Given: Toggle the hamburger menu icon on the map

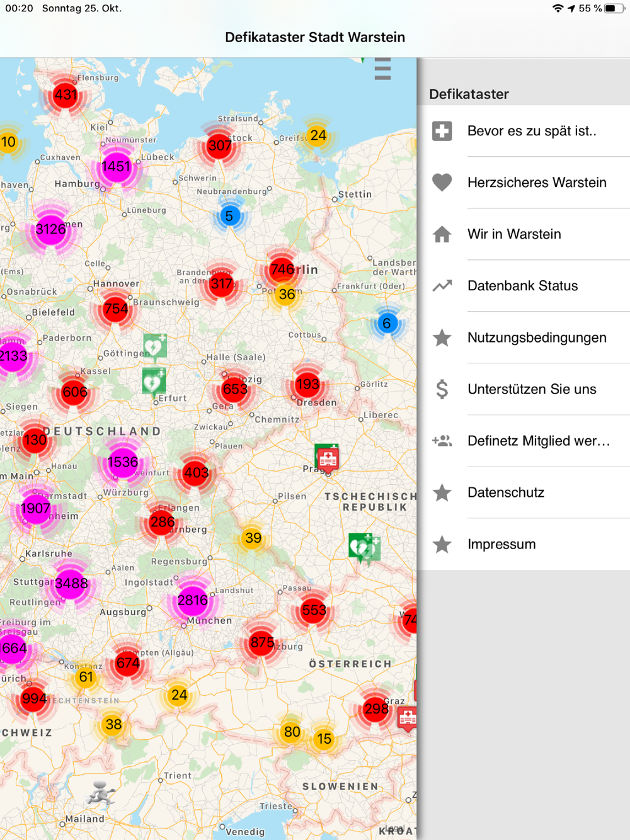Looking at the screenshot, I should 382,69.
